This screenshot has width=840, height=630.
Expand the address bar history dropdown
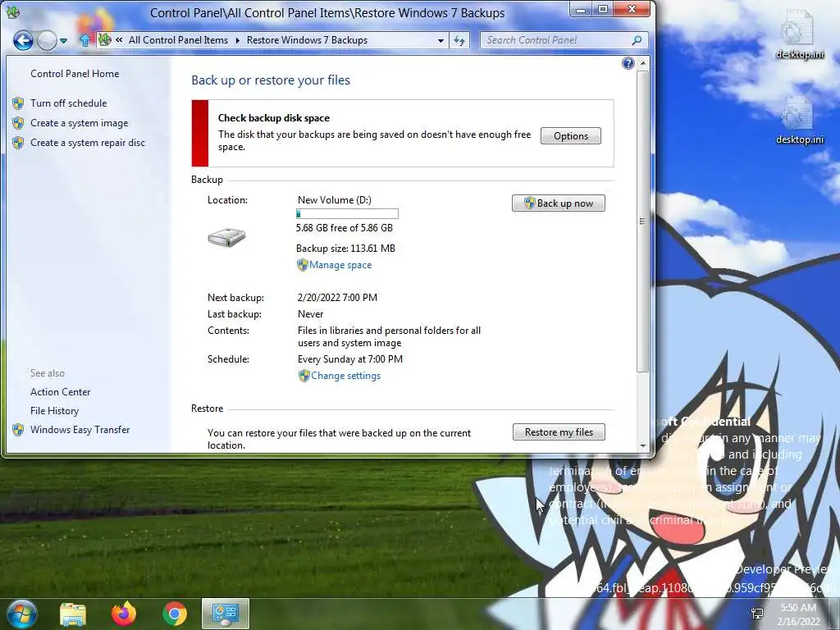click(x=441, y=40)
